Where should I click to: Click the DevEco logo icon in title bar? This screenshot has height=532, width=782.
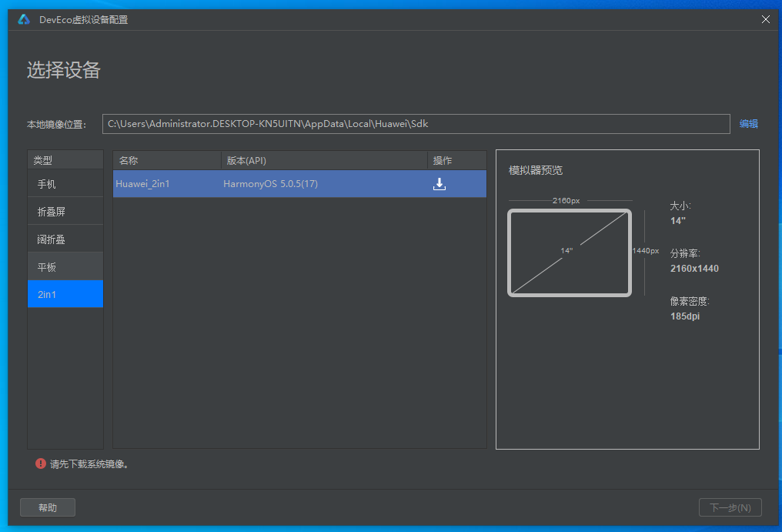click(24, 19)
